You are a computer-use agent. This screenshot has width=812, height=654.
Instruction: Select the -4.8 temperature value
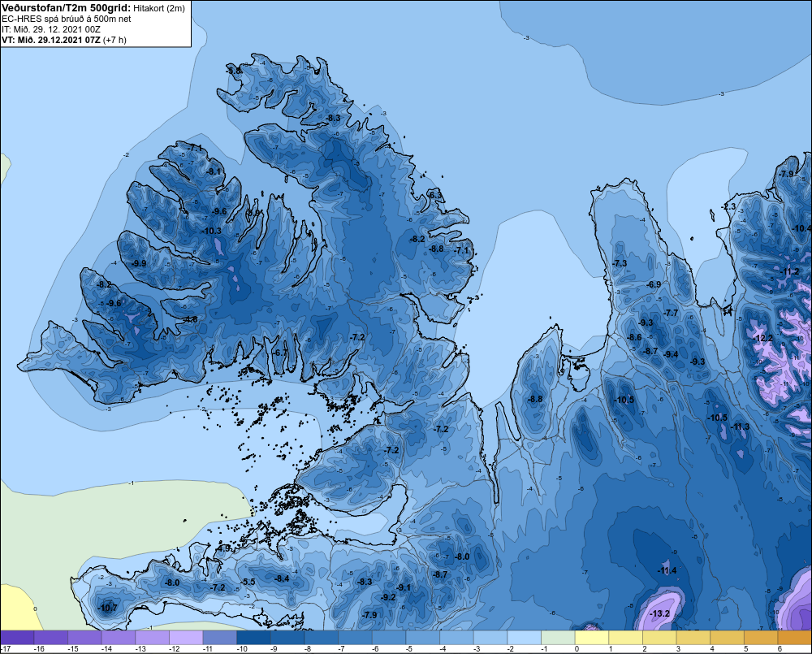[191, 319]
